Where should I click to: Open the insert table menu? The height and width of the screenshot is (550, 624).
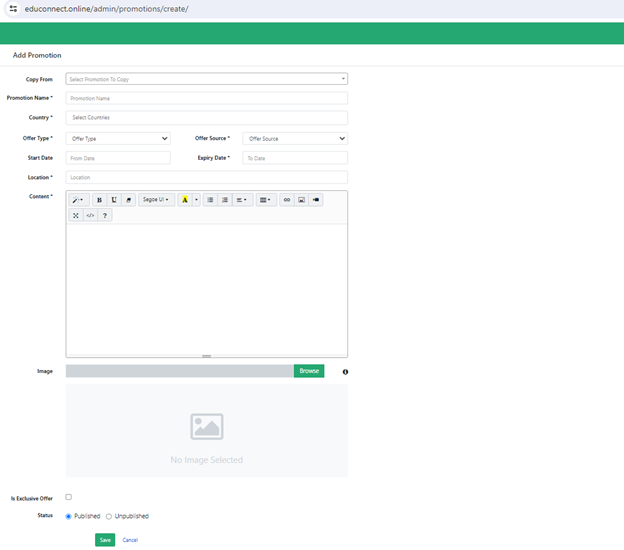265,200
